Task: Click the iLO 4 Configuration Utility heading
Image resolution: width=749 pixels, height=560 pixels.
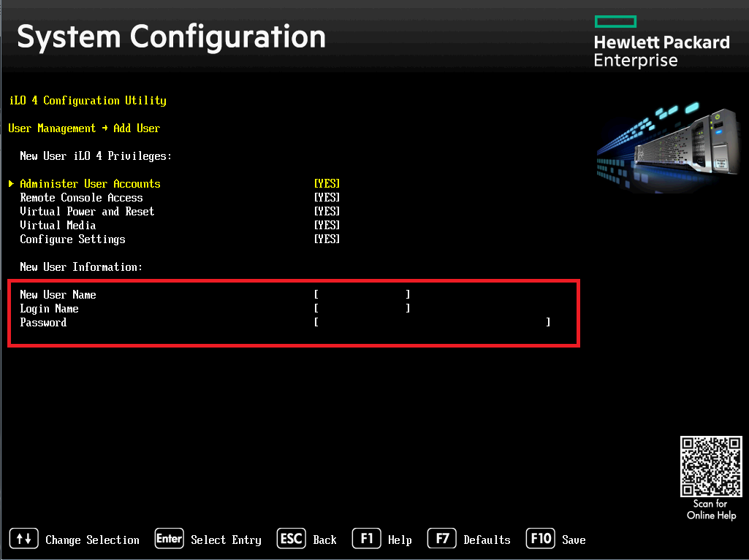Action: pos(88,101)
